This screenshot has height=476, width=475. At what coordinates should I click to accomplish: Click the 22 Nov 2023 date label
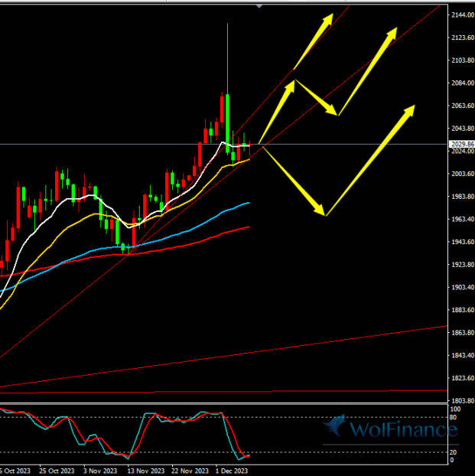point(190,471)
